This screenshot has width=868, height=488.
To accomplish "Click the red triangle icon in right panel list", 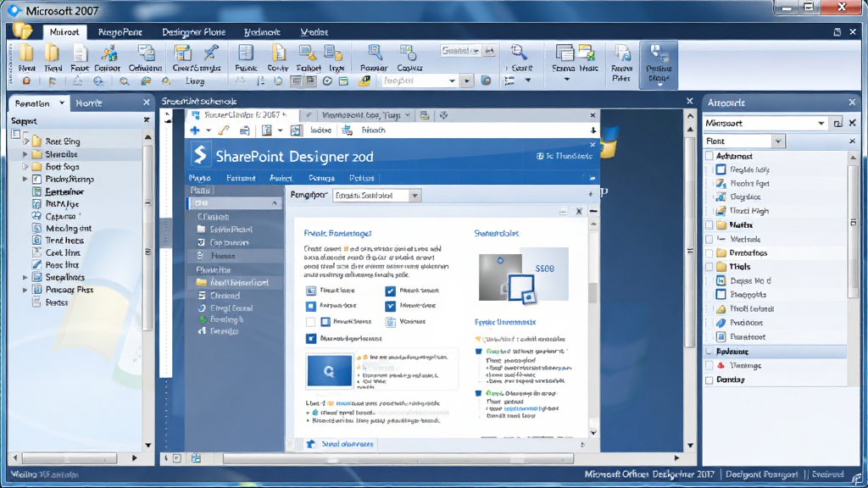I will coord(721,365).
